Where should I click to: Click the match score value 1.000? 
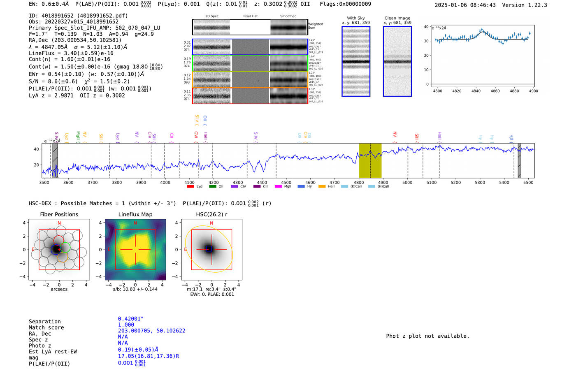126,325
